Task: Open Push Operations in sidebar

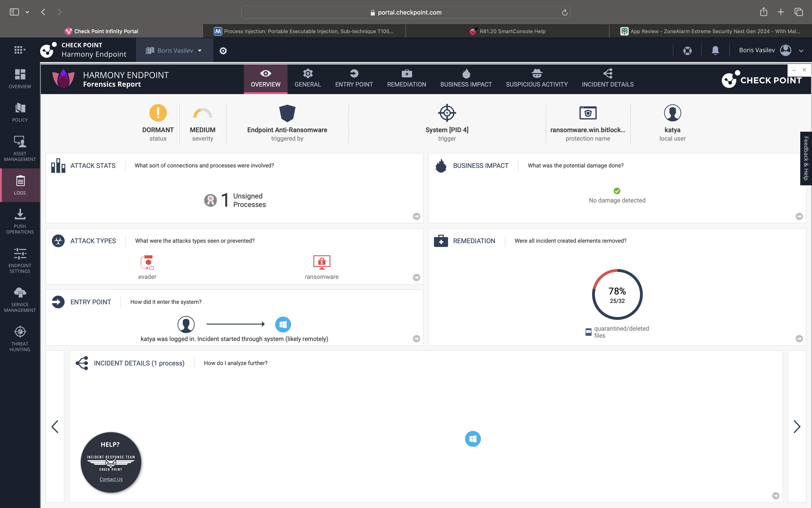Action: pos(20,221)
